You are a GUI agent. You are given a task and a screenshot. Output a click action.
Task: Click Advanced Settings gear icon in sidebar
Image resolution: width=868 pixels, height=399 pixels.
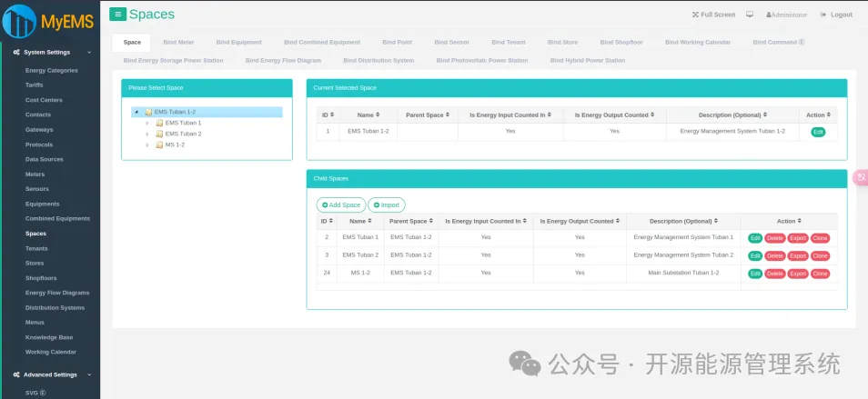(16, 374)
